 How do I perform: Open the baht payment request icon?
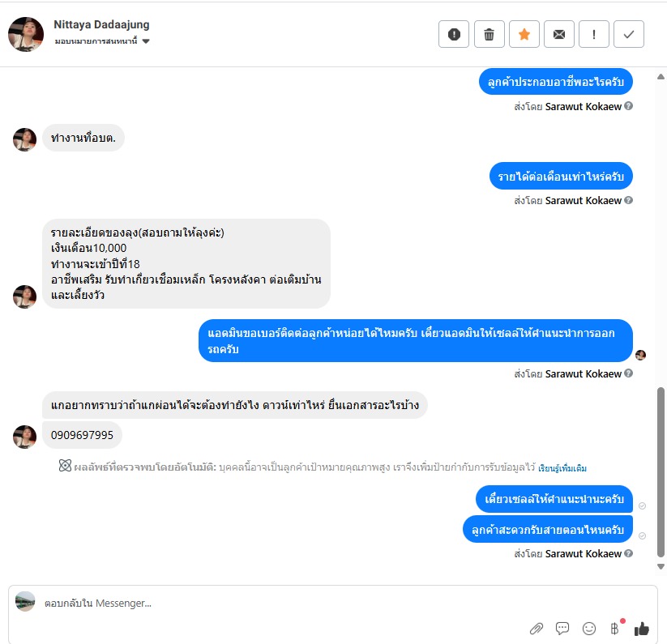(x=614, y=629)
